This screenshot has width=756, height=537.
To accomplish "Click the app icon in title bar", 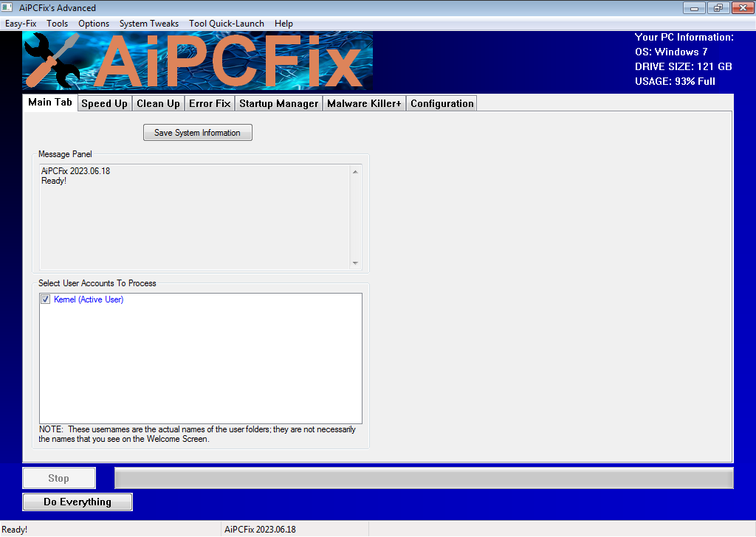I will point(7,7).
